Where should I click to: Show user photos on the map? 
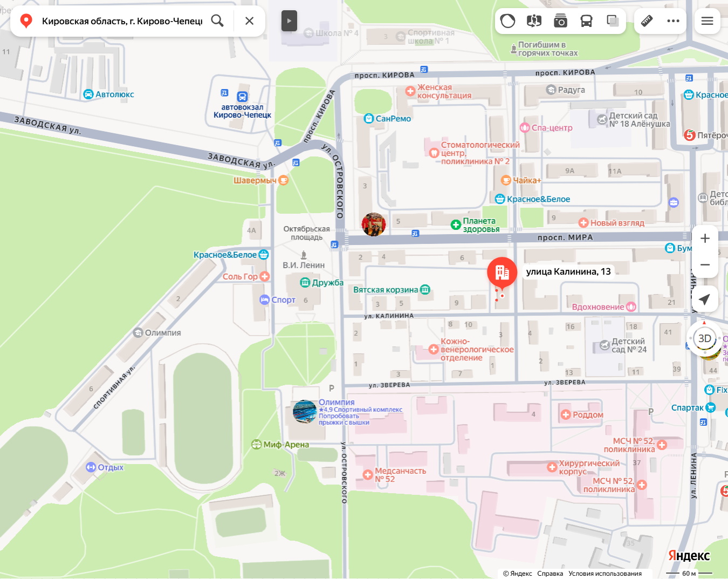(x=560, y=21)
